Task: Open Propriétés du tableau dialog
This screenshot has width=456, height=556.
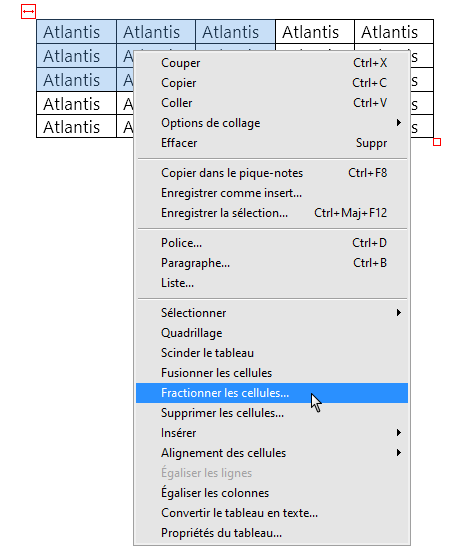Action: pyautogui.click(x=272, y=533)
